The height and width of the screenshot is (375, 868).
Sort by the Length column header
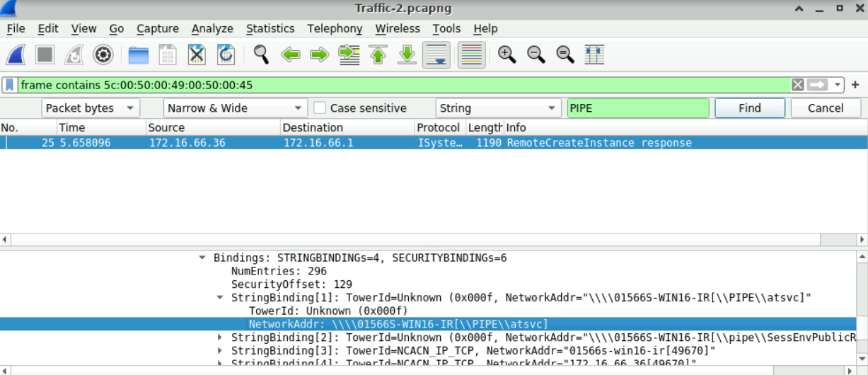tap(485, 127)
